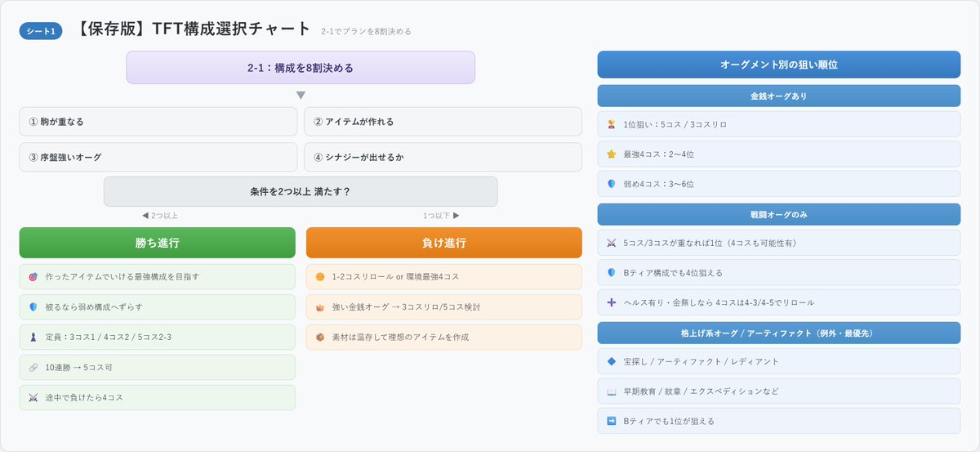Click link icon beside 10連勝 → 5コス可
This screenshot has width=980, height=452.
[x=33, y=368]
